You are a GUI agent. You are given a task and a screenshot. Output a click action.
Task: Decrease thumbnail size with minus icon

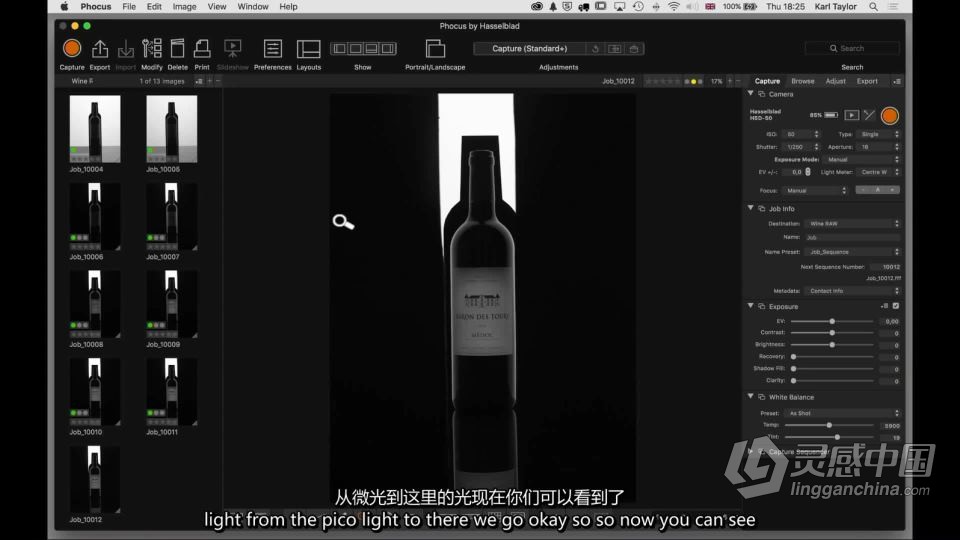[x=218, y=81]
